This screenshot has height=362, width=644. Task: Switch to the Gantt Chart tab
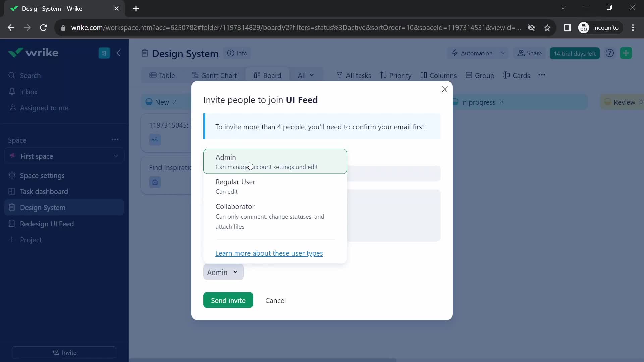coord(214,76)
